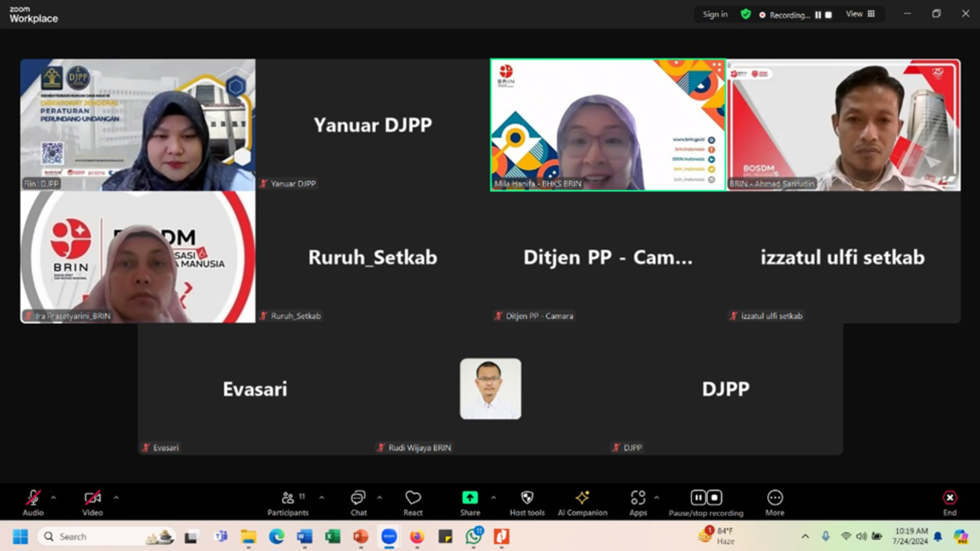Open Sticky Notes from taskbar

[x=445, y=537]
